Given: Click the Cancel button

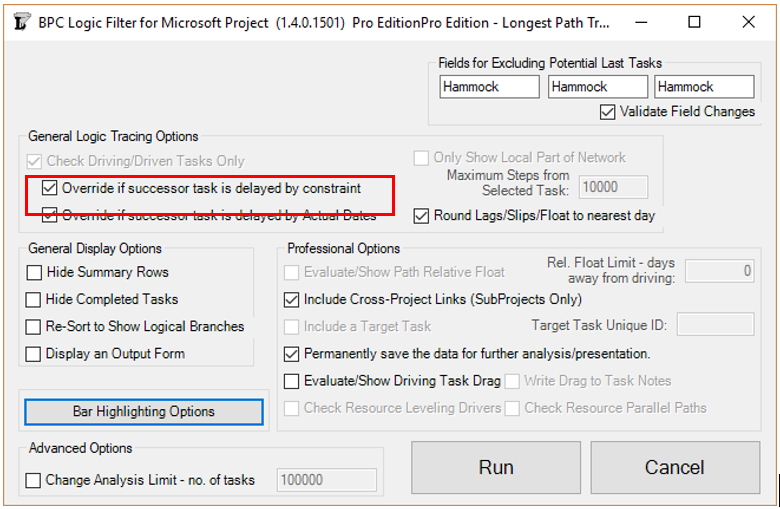Looking at the screenshot, I should pyautogui.click(x=675, y=467).
